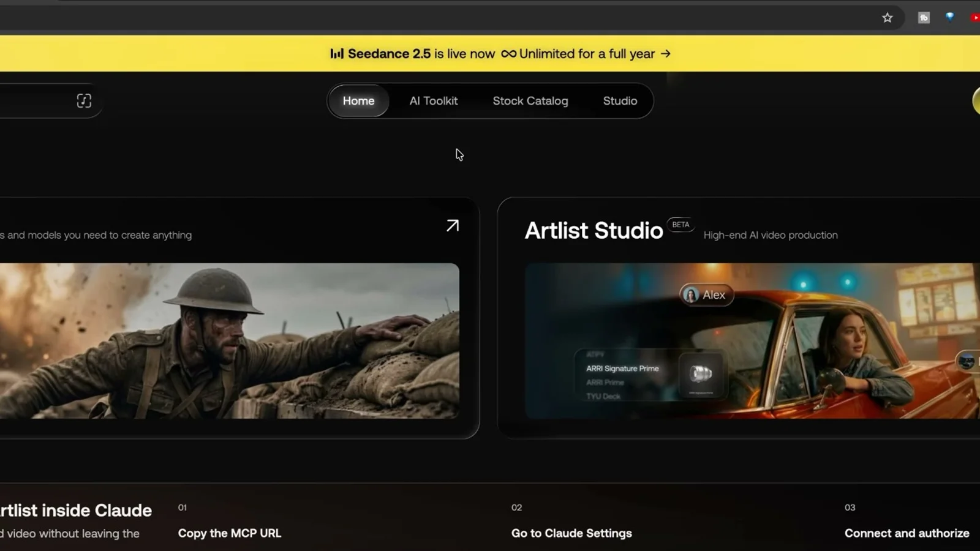Image resolution: width=980 pixels, height=551 pixels.
Task: Go to the Studio tab
Action: 620,101
